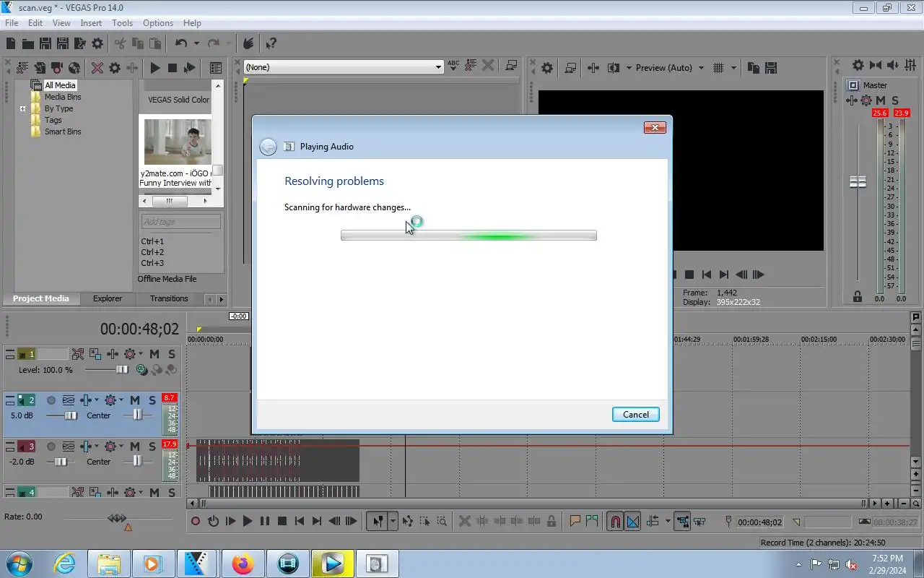Click the New Project icon in the main toolbar

coord(12,43)
